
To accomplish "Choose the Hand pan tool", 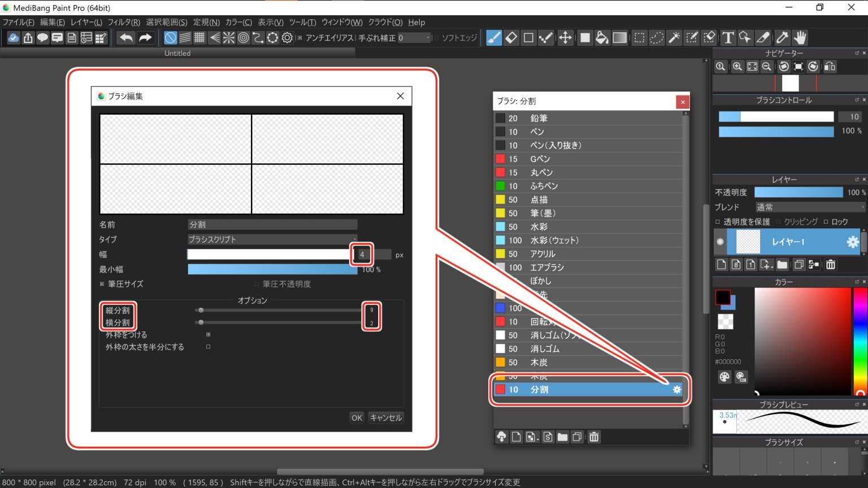I will (800, 38).
